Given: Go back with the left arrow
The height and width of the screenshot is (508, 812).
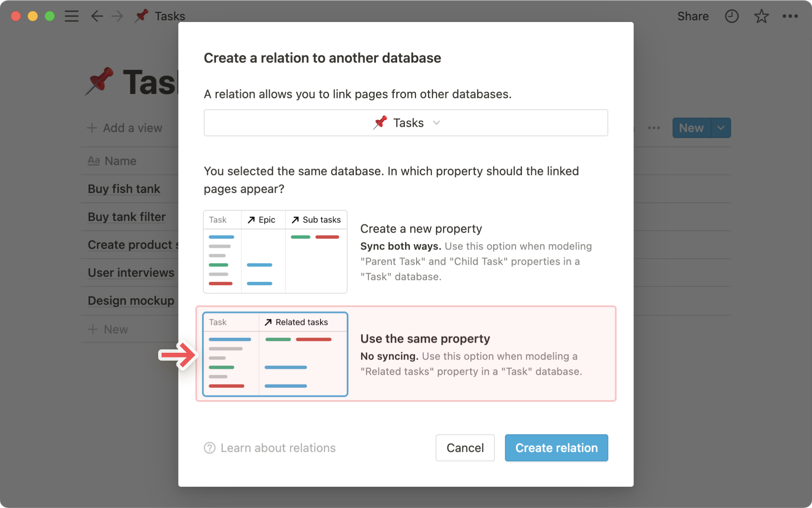Looking at the screenshot, I should click(97, 16).
